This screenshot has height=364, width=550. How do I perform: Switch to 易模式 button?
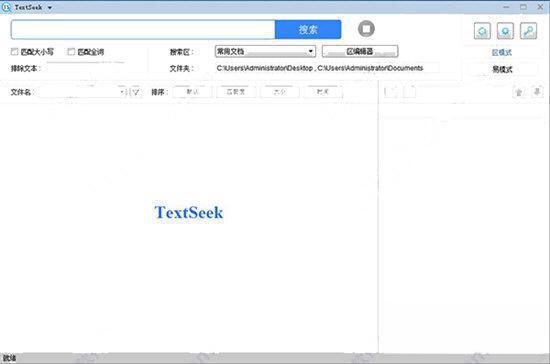click(x=502, y=69)
